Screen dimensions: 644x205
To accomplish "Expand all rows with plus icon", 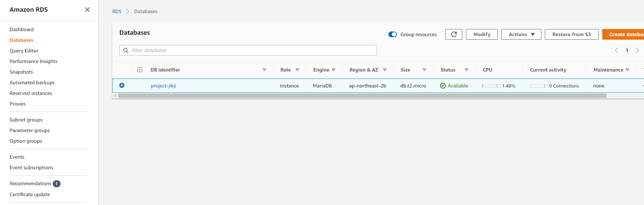I will click(140, 70).
